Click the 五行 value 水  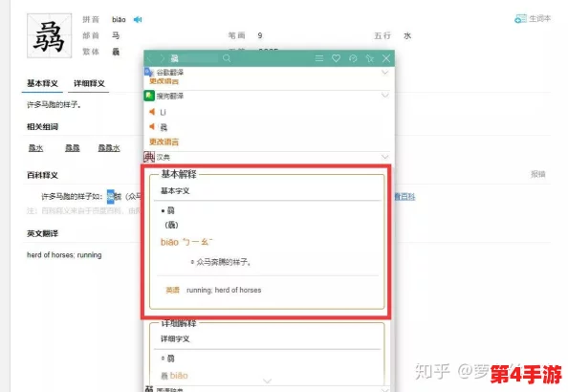coord(407,35)
